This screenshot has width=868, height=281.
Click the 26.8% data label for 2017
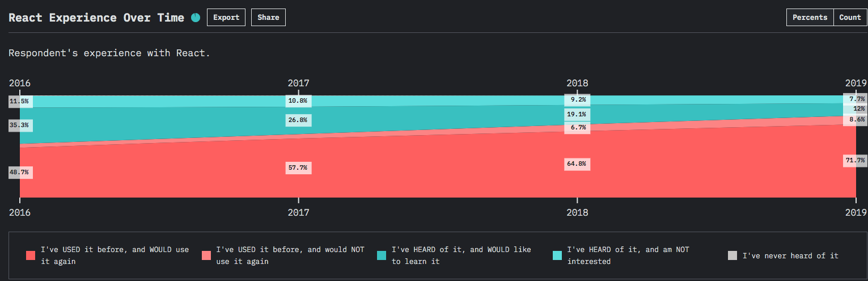coord(298,120)
